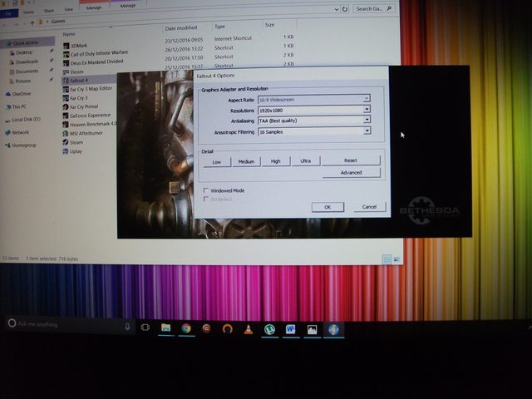Open the Antialiasing dropdown showing TAA
The image size is (532, 399).
click(314, 121)
